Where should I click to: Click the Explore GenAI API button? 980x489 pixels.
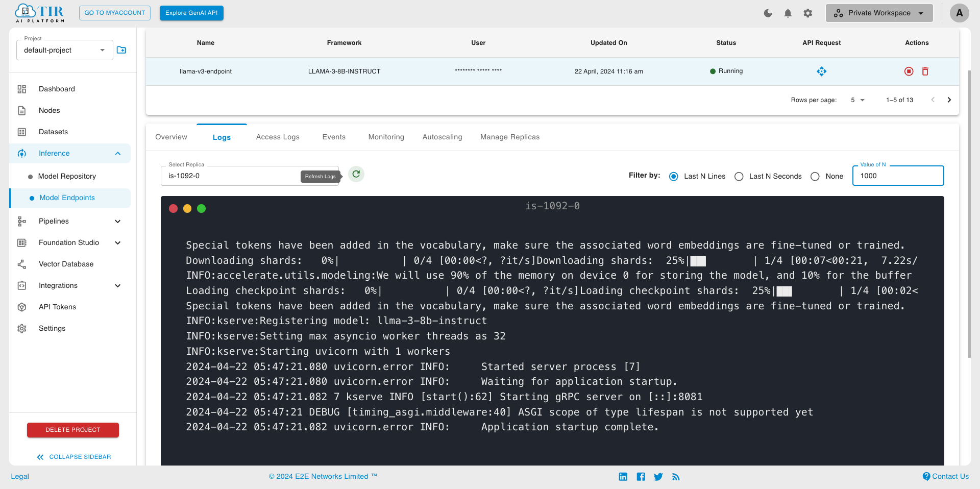[x=191, y=13]
